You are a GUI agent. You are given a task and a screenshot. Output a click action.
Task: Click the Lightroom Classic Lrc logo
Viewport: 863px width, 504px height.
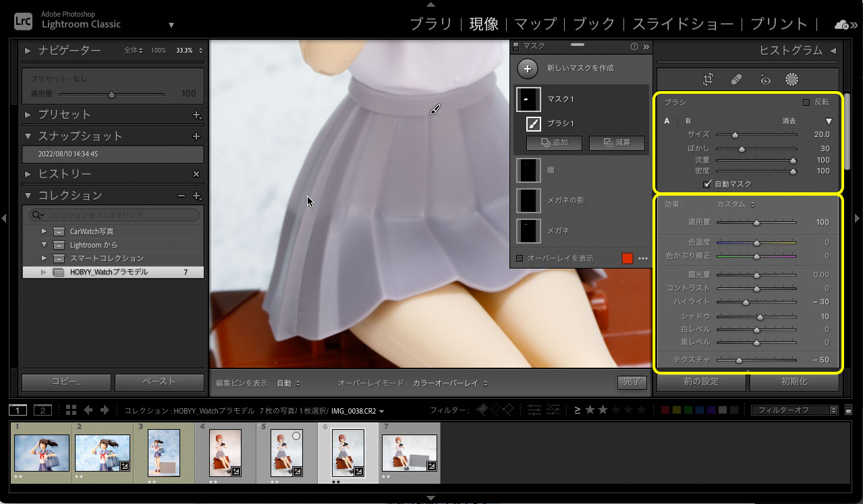[24, 22]
